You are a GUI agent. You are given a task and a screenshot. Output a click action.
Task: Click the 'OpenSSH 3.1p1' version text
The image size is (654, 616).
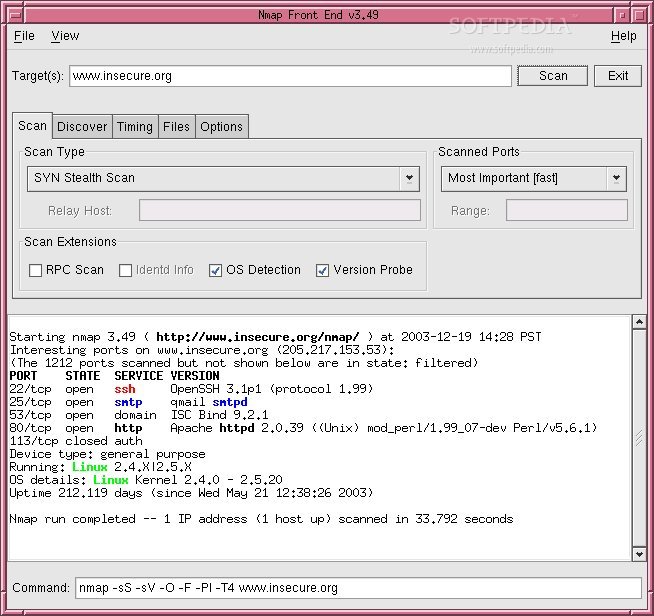(216, 389)
